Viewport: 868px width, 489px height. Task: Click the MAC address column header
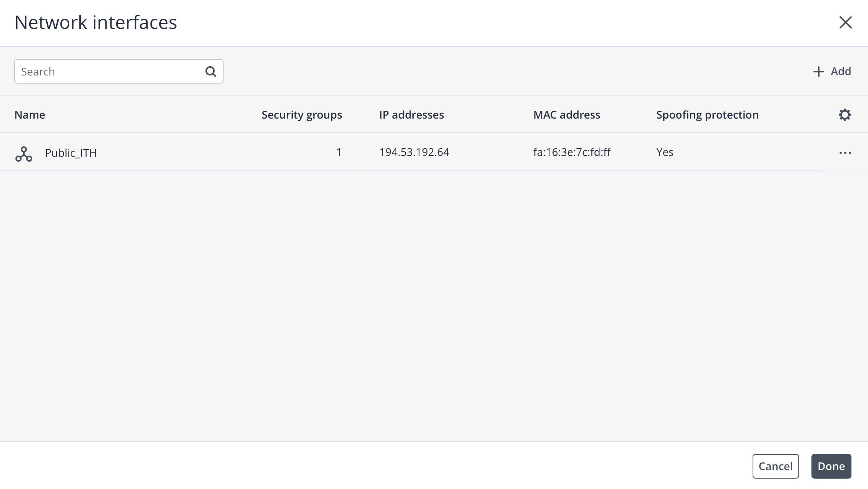point(566,115)
